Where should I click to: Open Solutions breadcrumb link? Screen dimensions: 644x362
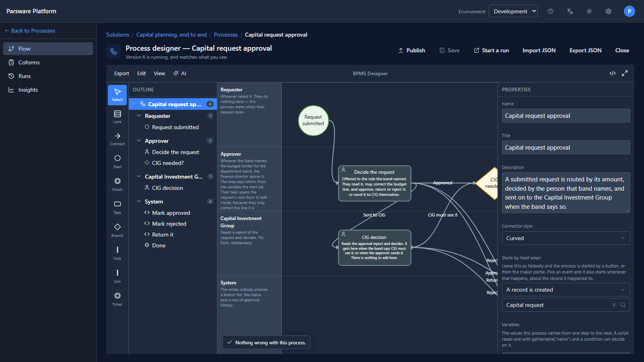click(x=118, y=35)
